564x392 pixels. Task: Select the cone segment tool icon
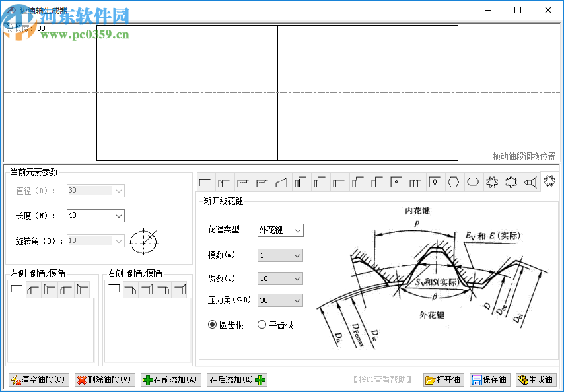tap(281, 181)
